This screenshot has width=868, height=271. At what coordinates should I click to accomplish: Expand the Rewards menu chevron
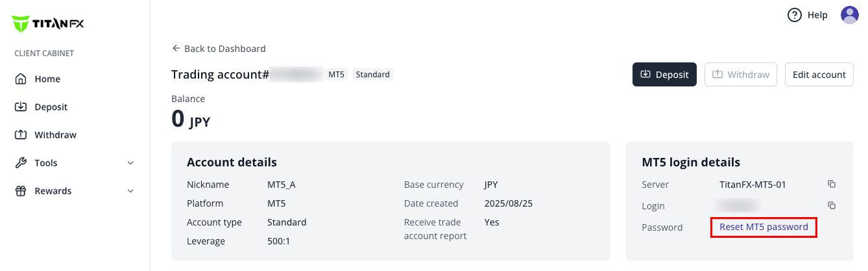point(130,191)
